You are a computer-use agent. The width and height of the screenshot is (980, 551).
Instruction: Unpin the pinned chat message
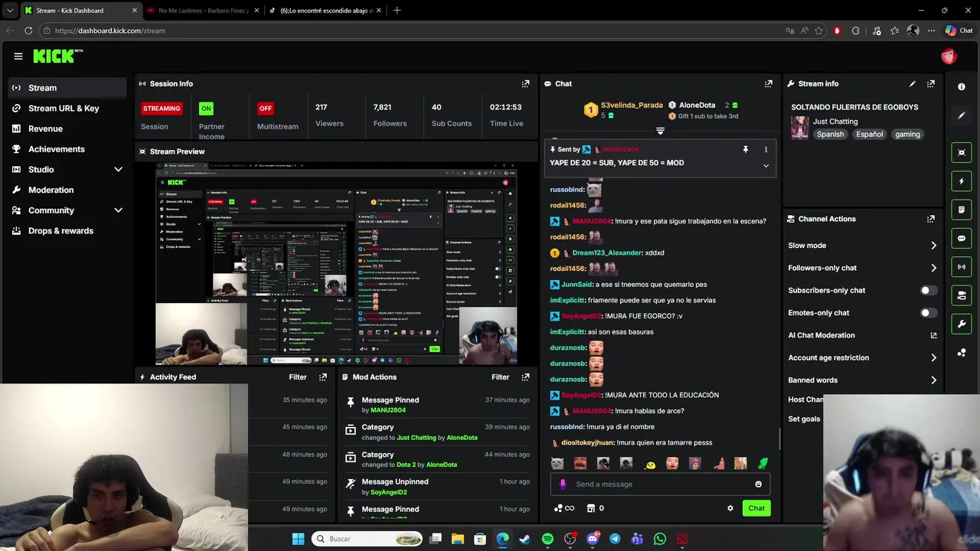tap(745, 150)
